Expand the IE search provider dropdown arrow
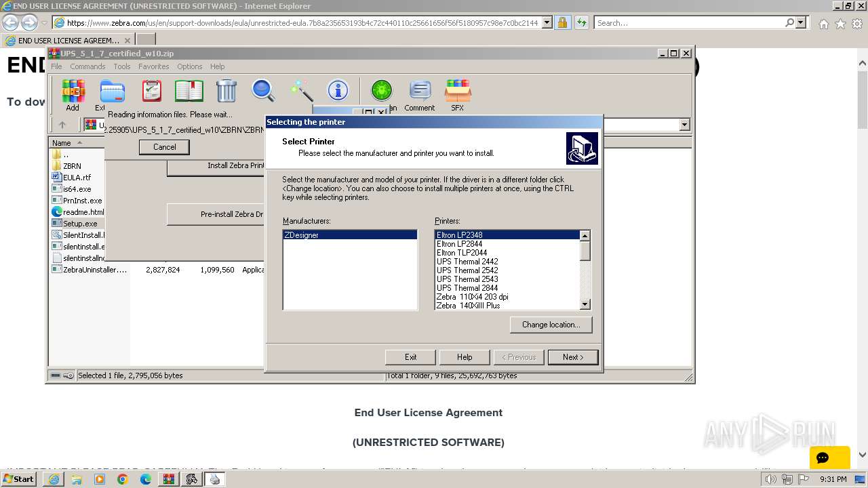 pyautogui.click(x=801, y=22)
